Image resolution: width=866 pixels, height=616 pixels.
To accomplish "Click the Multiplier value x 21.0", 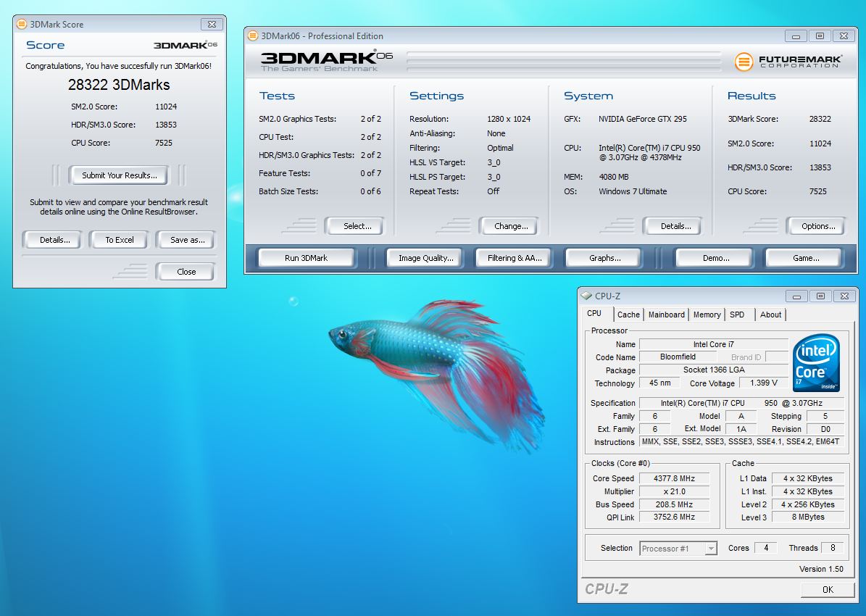I will (674, 491).
